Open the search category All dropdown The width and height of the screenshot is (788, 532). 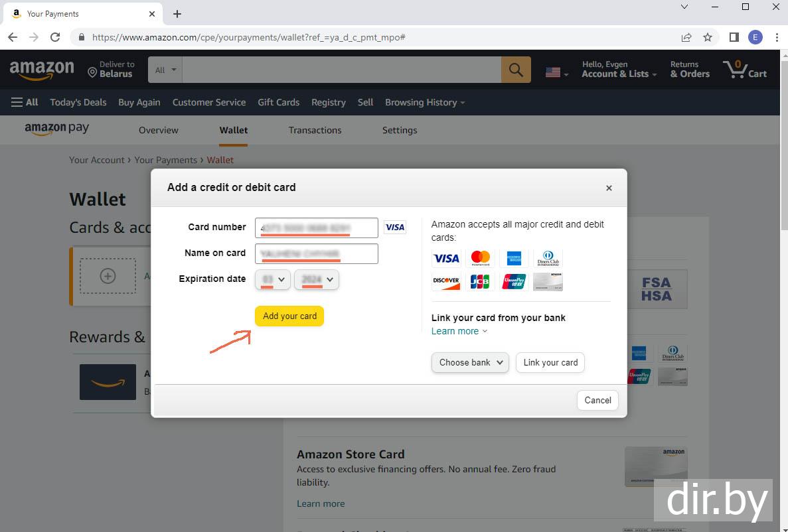[165, 70]
